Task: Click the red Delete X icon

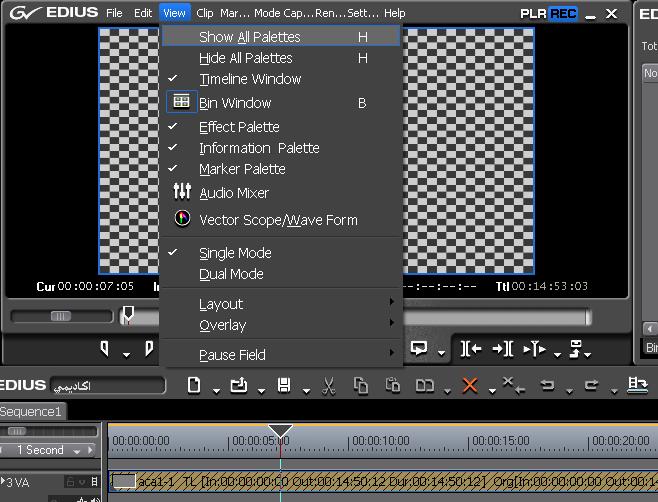Action: click(470, 385)
